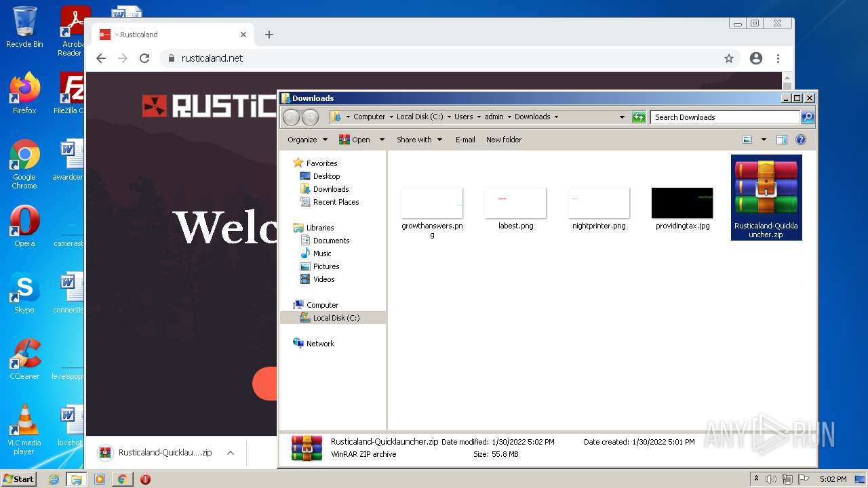The height and width of the screenshot is (488, 868).
Task: Expand address bar history dropdown
Action: [622, 117]
